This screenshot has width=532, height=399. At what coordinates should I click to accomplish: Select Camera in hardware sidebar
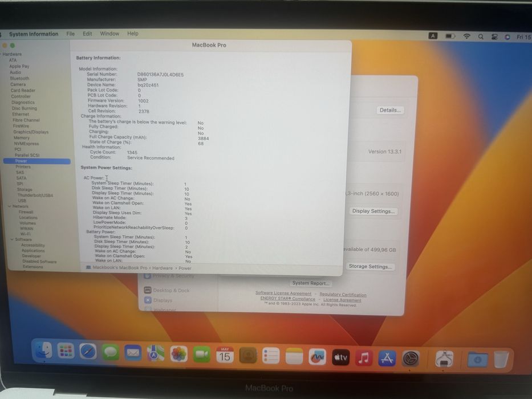tap(18, 84)
